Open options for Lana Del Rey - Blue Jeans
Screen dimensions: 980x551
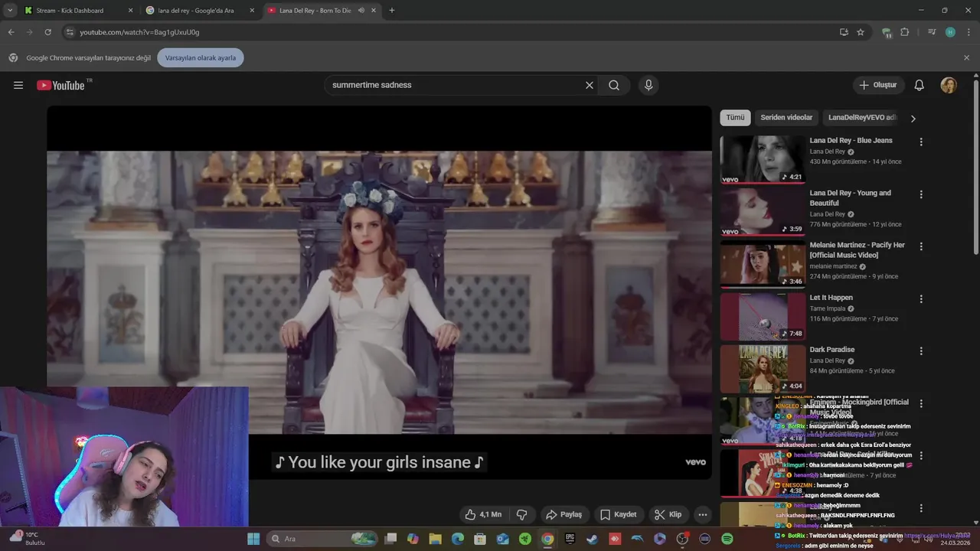point(921,142)
